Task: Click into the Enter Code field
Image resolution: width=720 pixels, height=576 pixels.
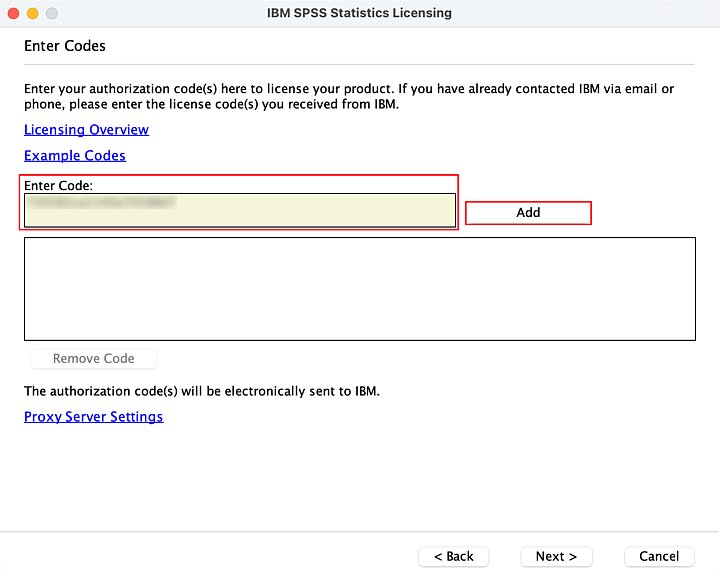Action: pyautogui.click(x=240, y=210)
